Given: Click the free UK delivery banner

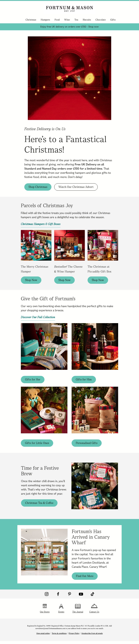Looking at the screenshot, I should click(69, 27).
